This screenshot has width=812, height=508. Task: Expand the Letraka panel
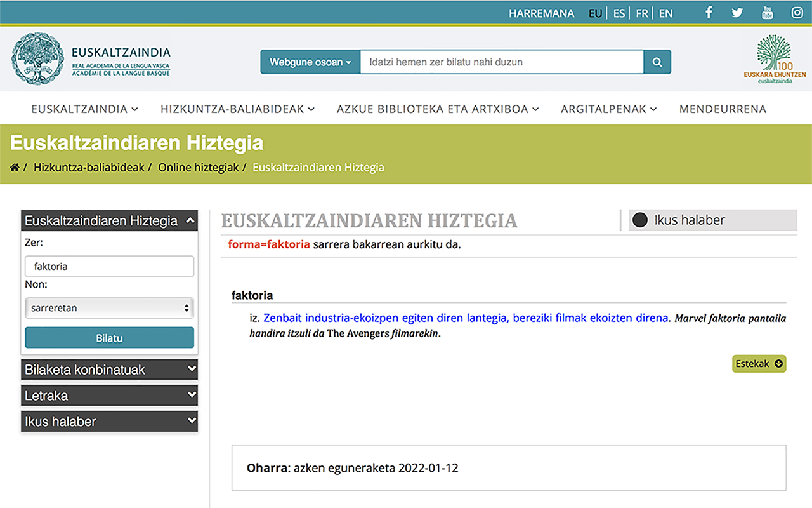[109, 396]
